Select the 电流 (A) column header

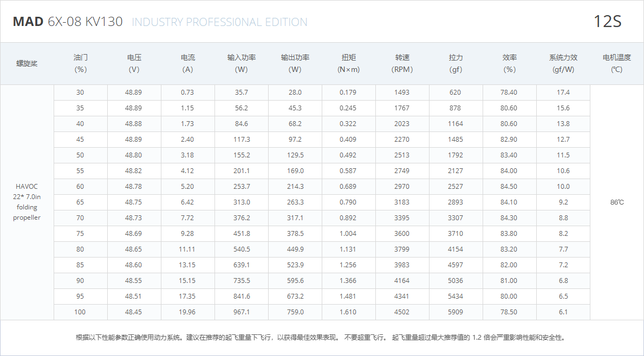click(x=188, y=64)
